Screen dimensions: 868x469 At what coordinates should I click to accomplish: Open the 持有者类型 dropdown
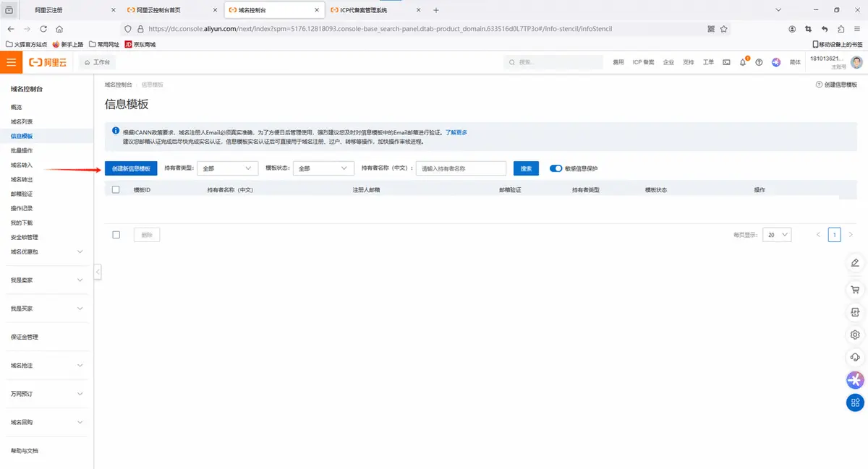[x=228, y=168]
